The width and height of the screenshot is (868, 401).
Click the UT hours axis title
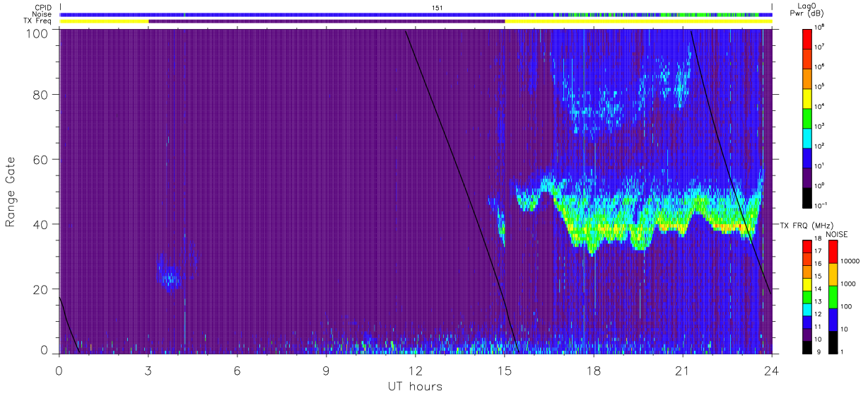tap(415, 386)
